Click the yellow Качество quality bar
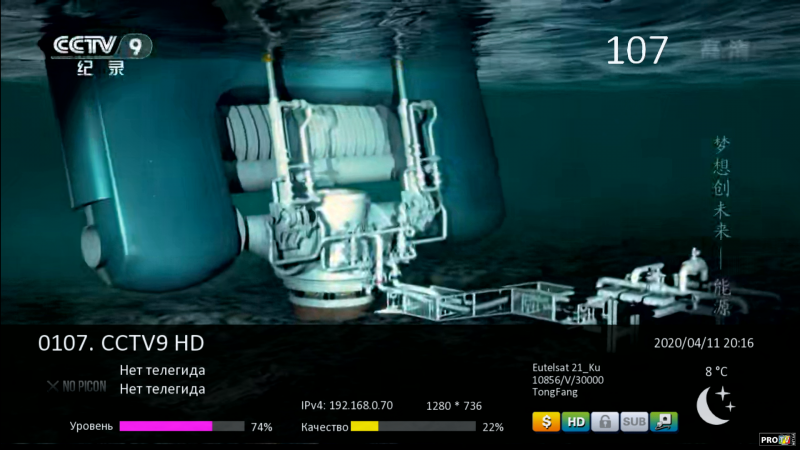The image size is (800, 450). [x=364, y=426]
